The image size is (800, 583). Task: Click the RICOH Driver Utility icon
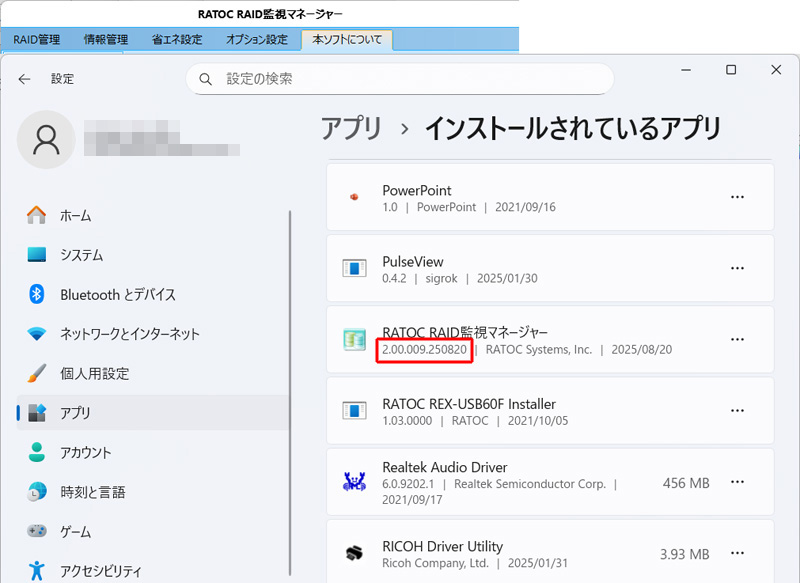tap(354, 553)
